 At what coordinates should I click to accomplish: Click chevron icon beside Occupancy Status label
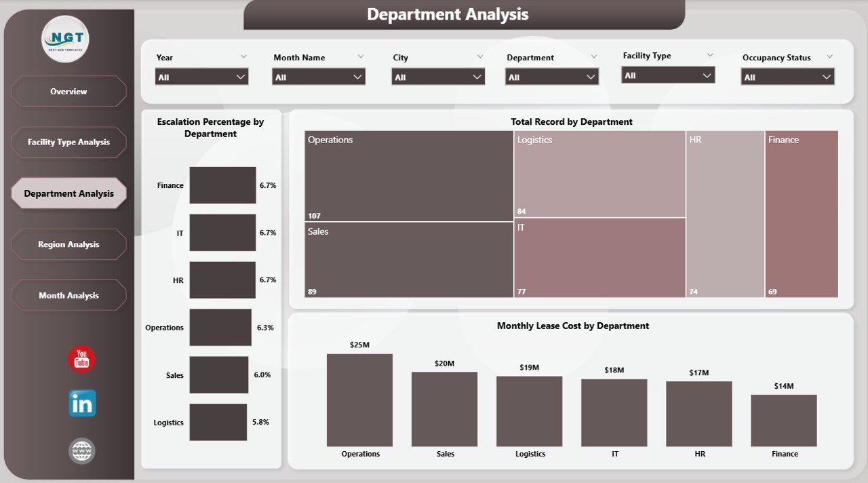[829, 57]
